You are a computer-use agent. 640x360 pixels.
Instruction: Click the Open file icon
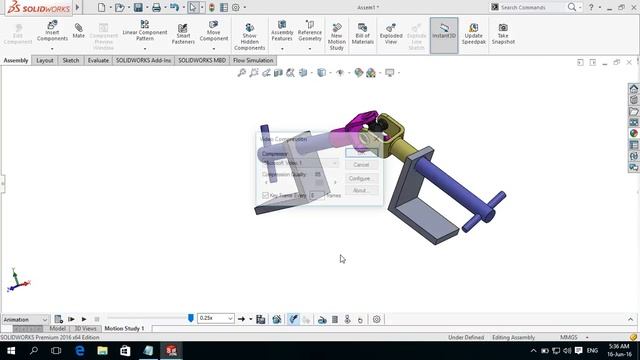[119, 7]
